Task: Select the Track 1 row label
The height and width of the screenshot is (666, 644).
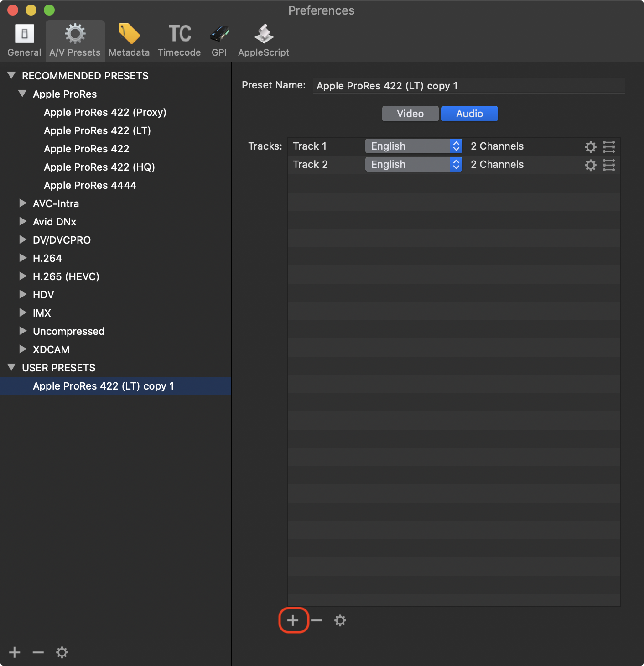Action: [310, 146]
